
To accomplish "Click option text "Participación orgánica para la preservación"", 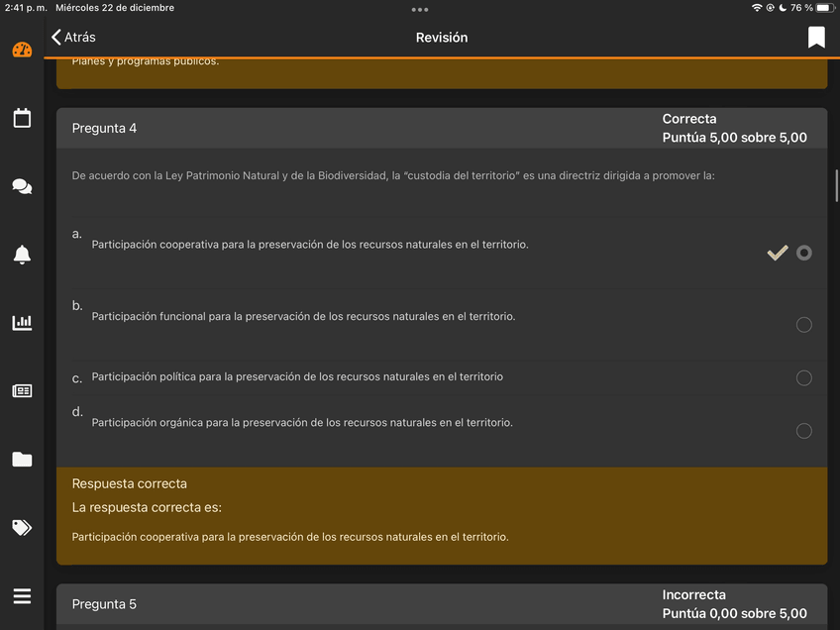I will 302,423.
